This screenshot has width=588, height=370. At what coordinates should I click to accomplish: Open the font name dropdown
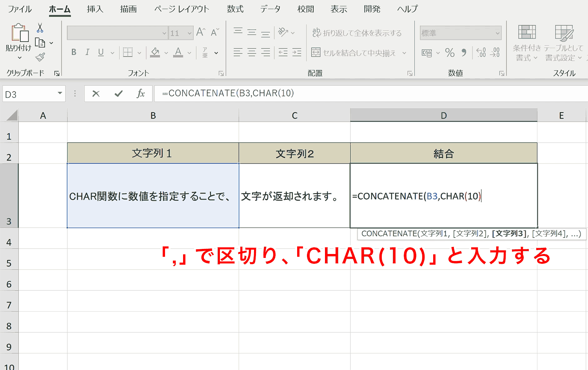[164, 33]
